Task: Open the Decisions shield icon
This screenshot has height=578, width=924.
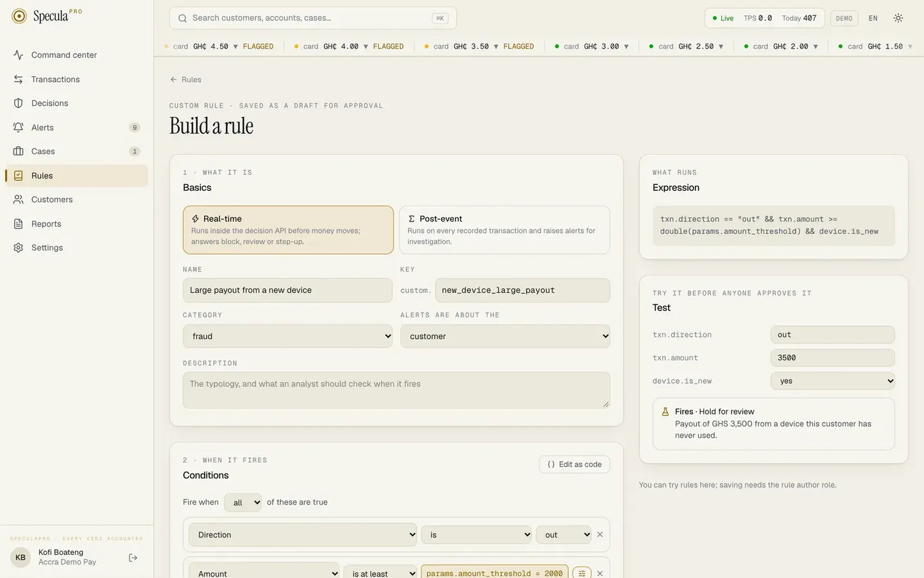Action: click(x=19, y=103)
